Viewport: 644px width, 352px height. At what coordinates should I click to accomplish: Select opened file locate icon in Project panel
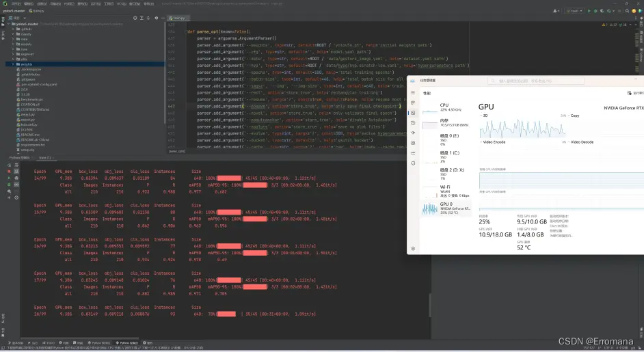coord(135,18)
